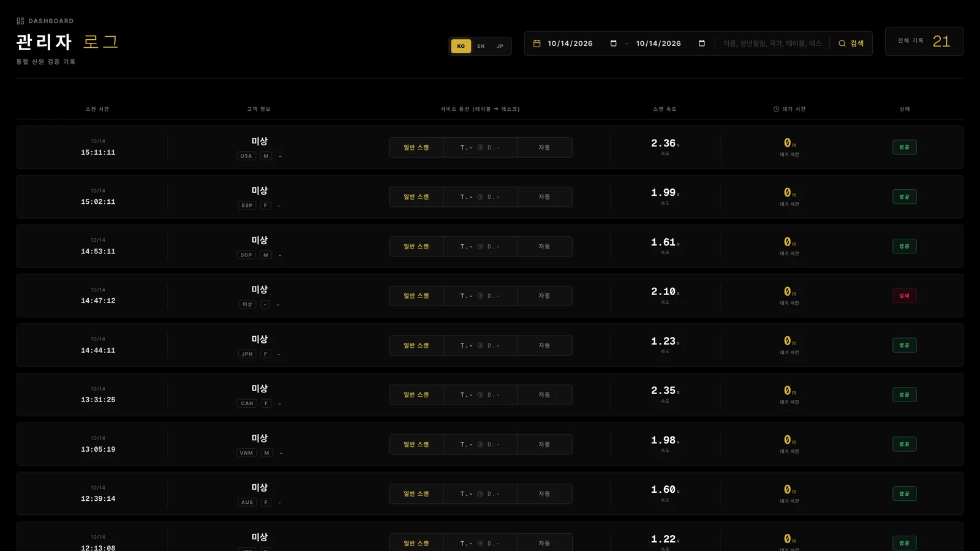Click the 1.23 scan speed value
Screen dimensions: 980x551
pos(663,341)
